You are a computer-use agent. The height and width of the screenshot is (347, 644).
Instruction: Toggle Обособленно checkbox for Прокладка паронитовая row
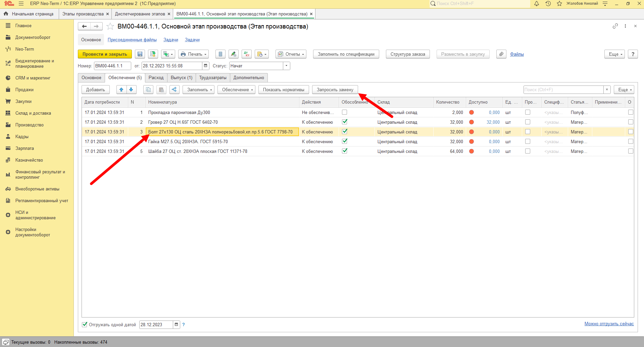click(x=345, y=112)
